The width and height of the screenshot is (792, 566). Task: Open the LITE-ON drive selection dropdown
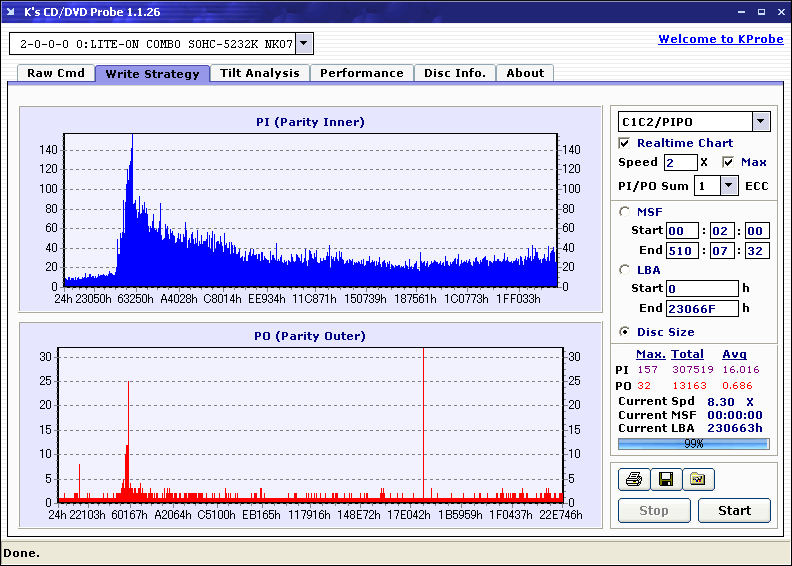pos(305,44)
